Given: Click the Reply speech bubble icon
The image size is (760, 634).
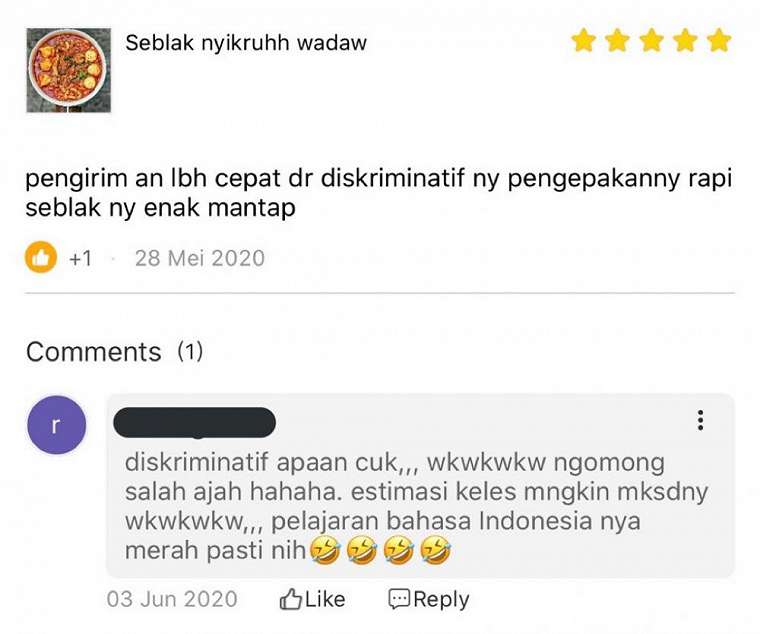Looking at the screenshot, I should coord(399,600).
